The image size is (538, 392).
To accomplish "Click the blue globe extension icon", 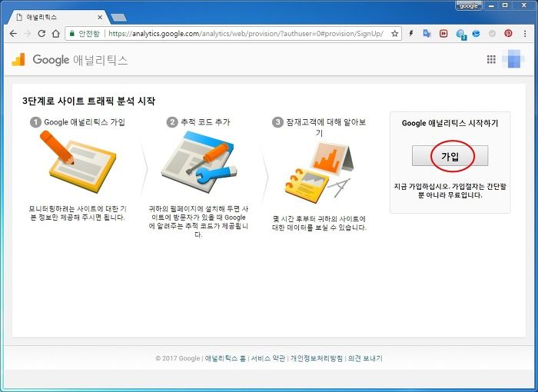I will (476, 33).
